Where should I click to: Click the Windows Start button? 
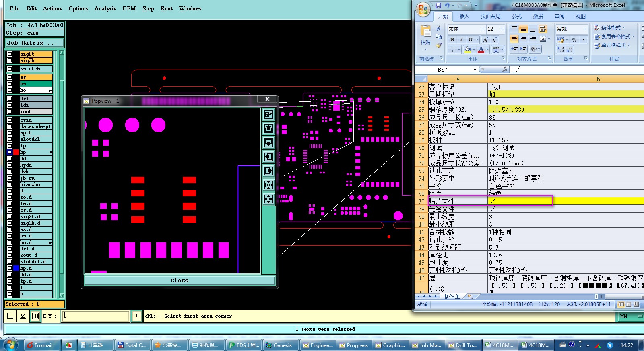(10, 345)
